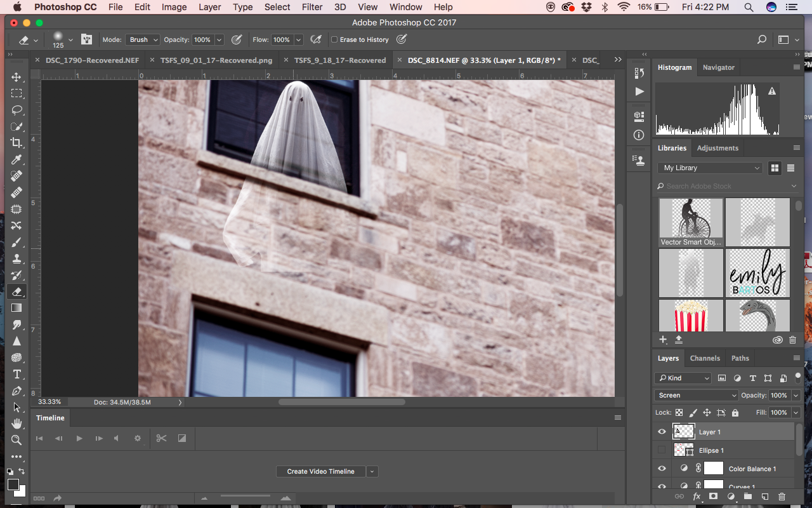Image resolution: width=812 pixels, height=508 pixels.
Task: Split at playhead with scissors icon
Action: point(162,438)
